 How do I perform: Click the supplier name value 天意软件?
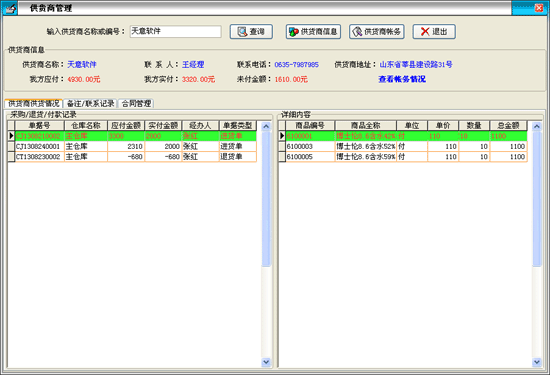82,65
